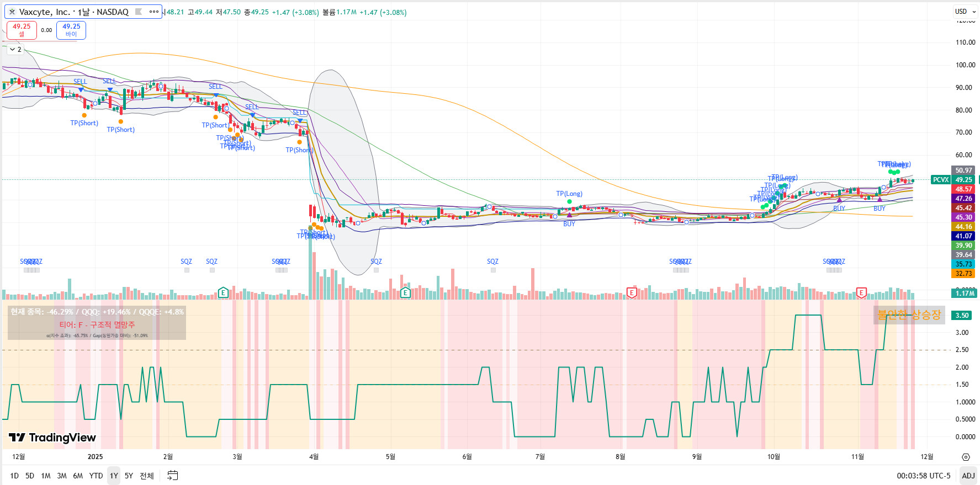The height and width of the screenshot is (485, 980).
Task: Click the earnings E marker near May
Action: point(405,292)
